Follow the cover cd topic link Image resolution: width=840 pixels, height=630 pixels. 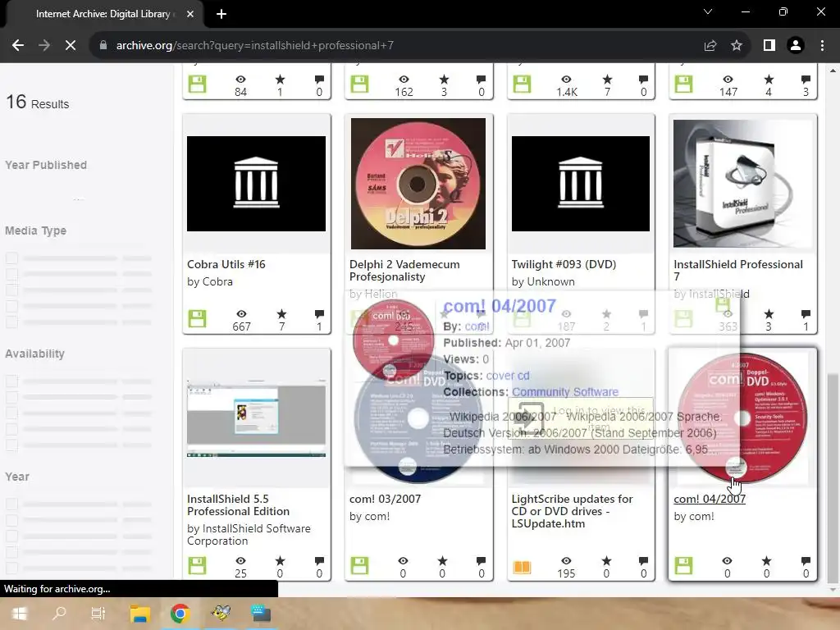(x=507, y=376)
